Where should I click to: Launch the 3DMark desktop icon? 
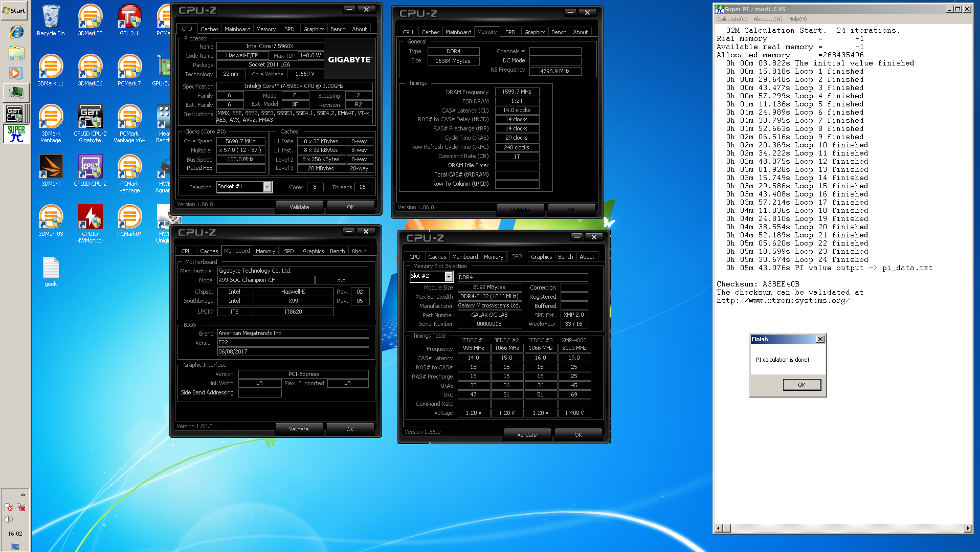51,171
